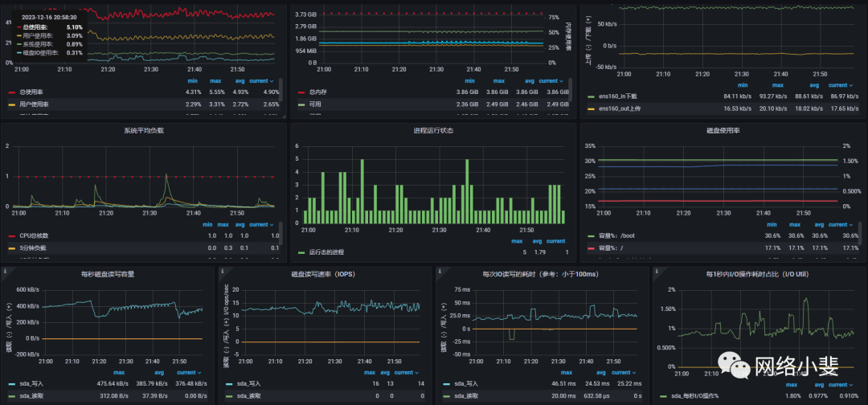Open the 每次IO读写的耗时 panel title menu
This screenshot has height=405, width=868.
(541, 274)
